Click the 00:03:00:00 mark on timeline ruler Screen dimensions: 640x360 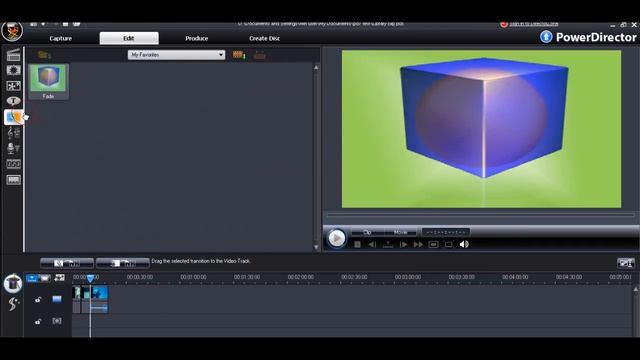[408, 277]
